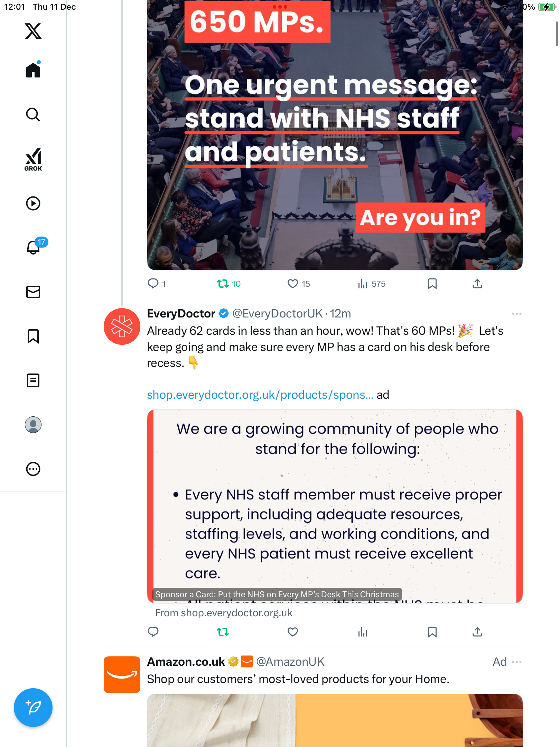Open the Bookmarks item in sidebar
Screen dimensions: 560x747
pos(33,336)
